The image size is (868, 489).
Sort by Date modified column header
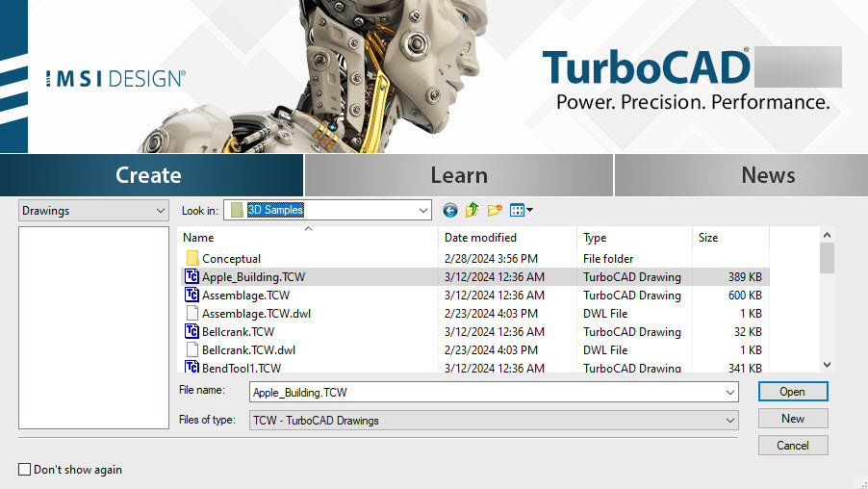coord(507,238)
